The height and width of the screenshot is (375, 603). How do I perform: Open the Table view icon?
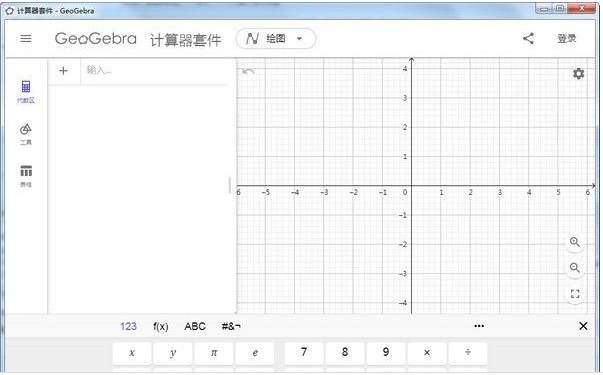[26, 170]
